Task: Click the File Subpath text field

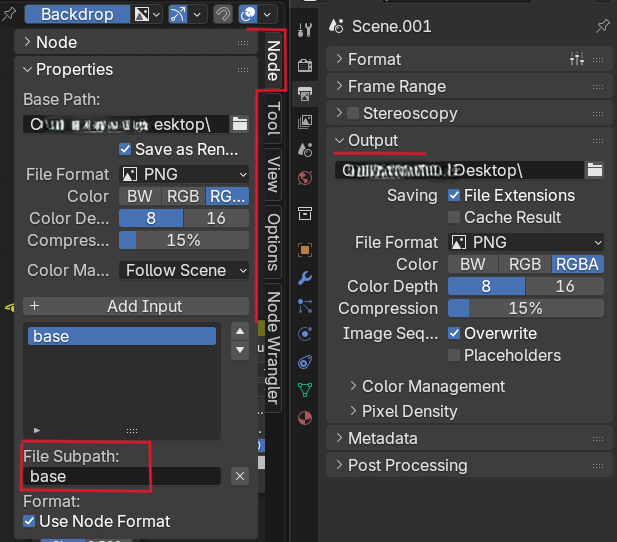Action: (x=122, y=476)
